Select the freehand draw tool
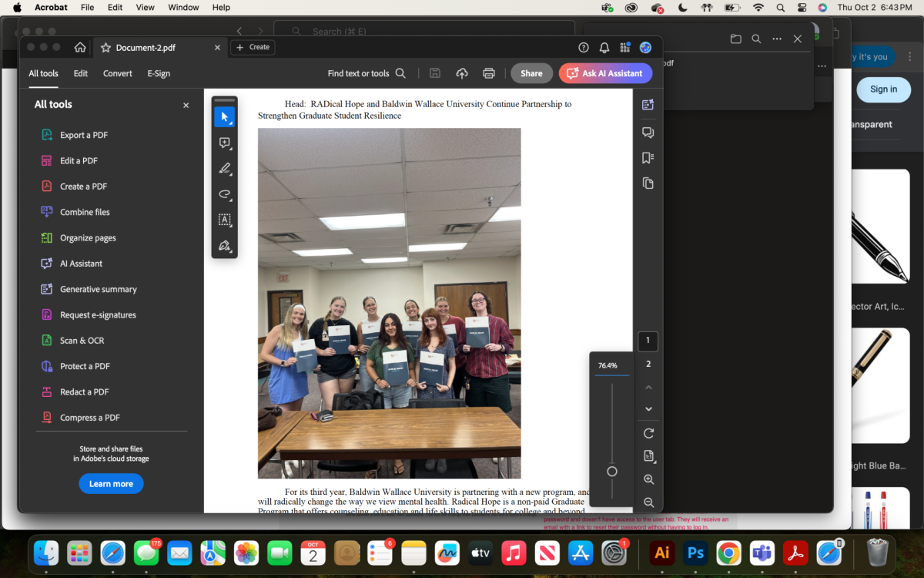The width and height of the screenshot is (924, 578). pyautogui.click(x=224, y=194)
